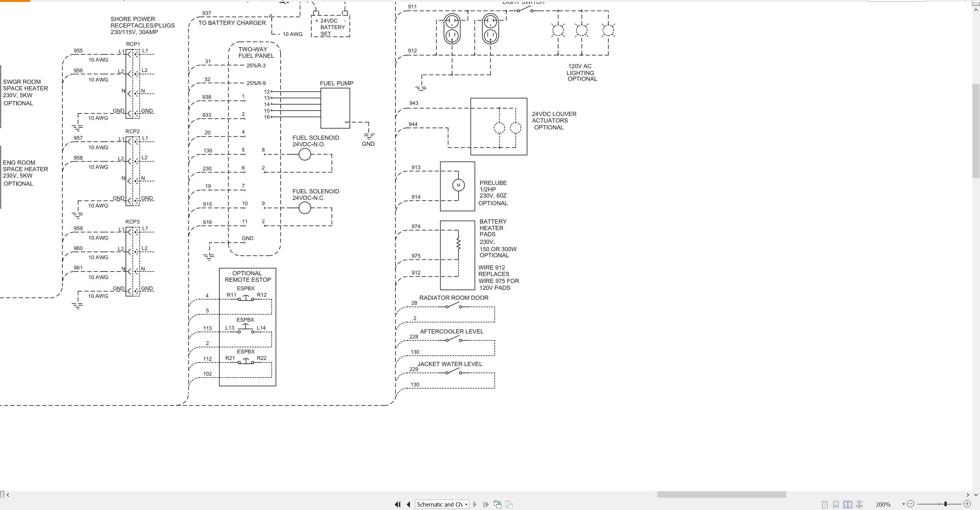This screenshot has width=980, height=510.
Task: Click the horizontal scrollbar left arrow
Action: click(8, 495)
